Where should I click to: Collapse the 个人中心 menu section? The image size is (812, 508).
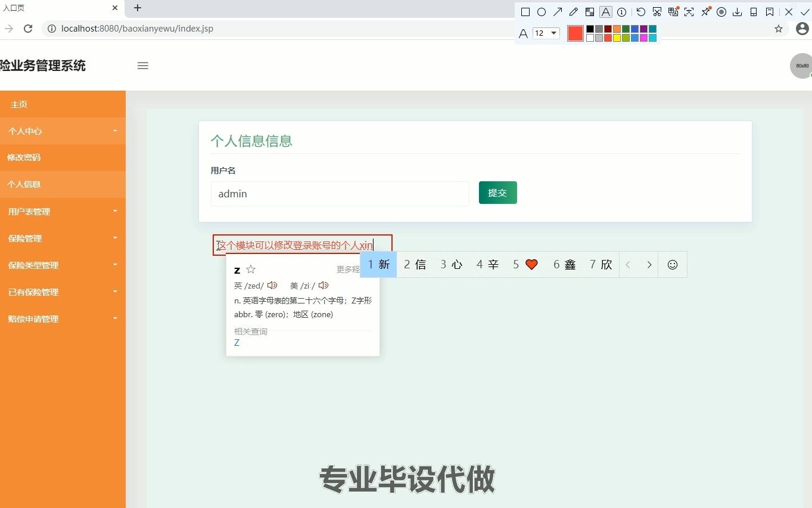coord(63,131)
